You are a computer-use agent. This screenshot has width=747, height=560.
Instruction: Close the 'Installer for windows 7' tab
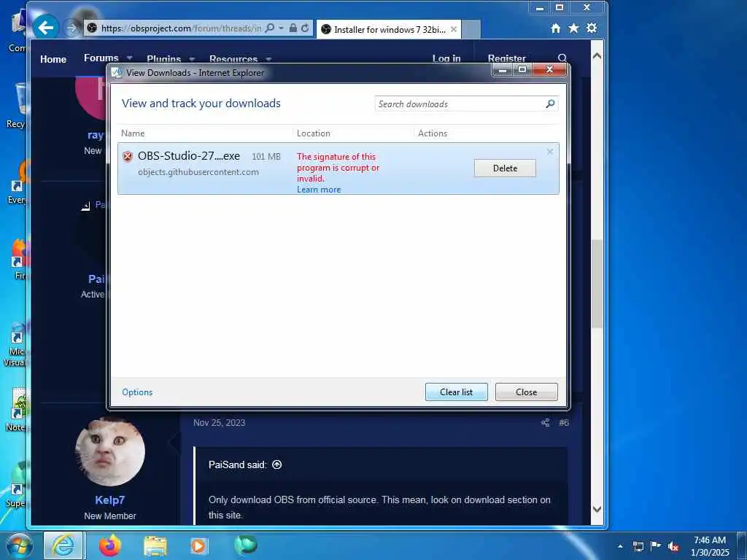pos(454,29)
